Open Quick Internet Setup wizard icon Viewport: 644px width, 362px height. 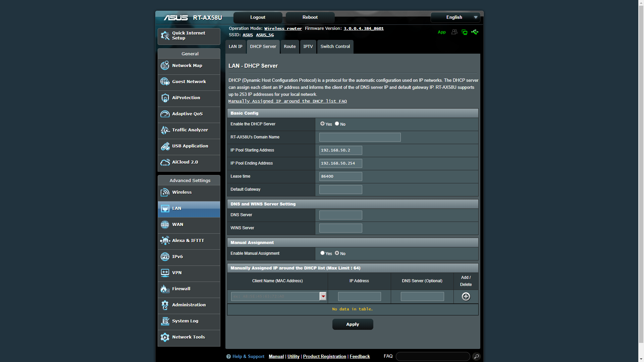pos(165,36)
